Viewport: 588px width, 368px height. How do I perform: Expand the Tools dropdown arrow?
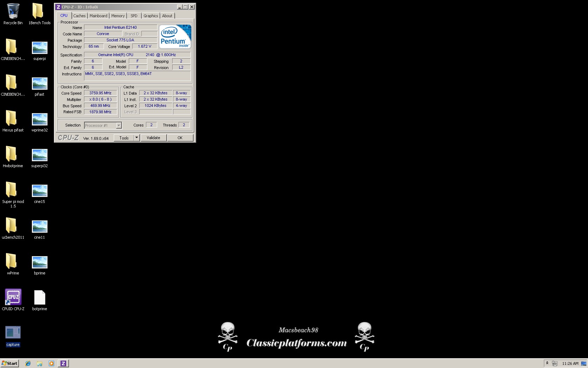(x=137, y=138)
